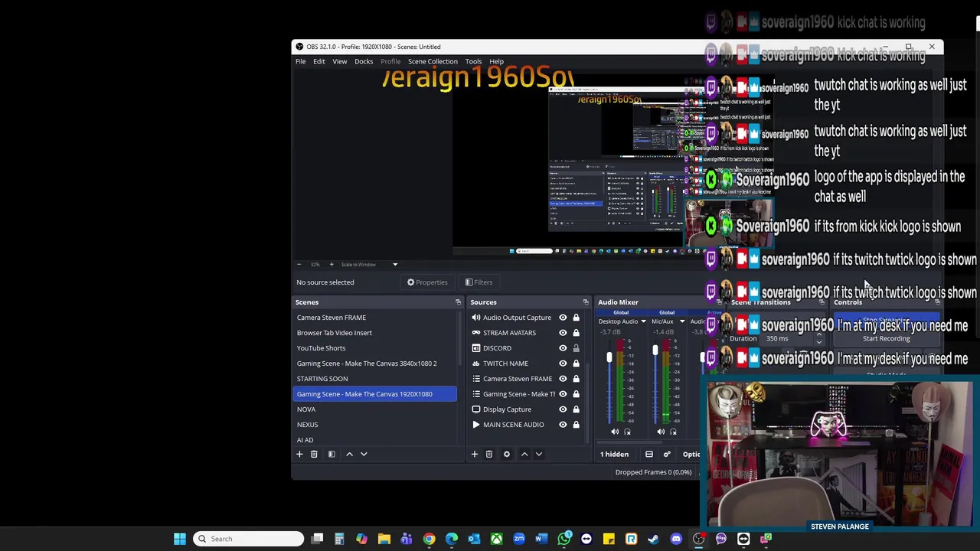This screenshot has width=980, height=551.
Task: Toggle visibility of DISCORD source
Action: tap(563, 348)
